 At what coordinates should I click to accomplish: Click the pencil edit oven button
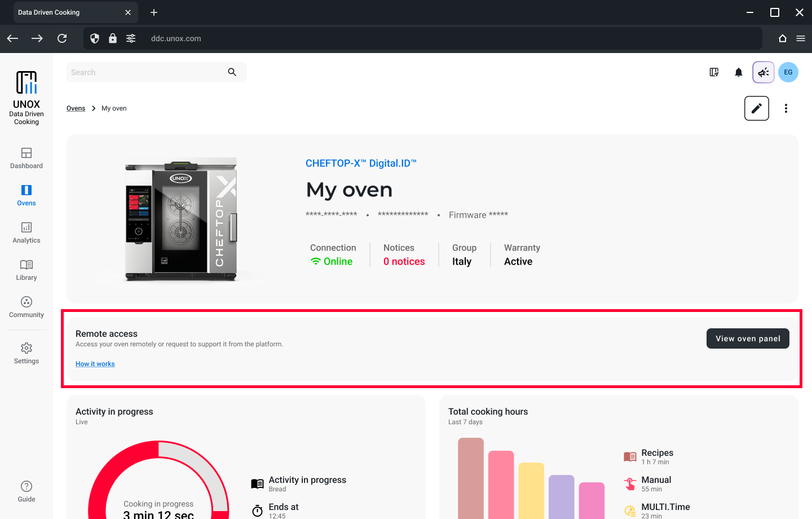click(756, 108)
